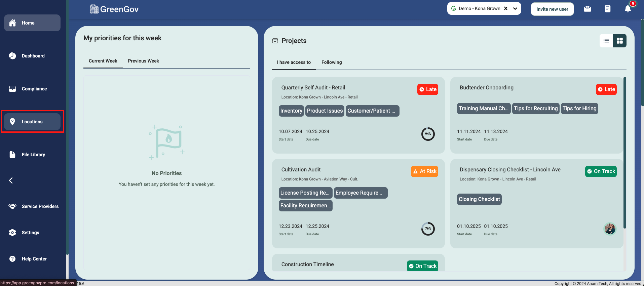This screenshot has height=286, width=644.
Task: Clear the Demo - Kona Grown selection
Action: [x=506, y=8]
